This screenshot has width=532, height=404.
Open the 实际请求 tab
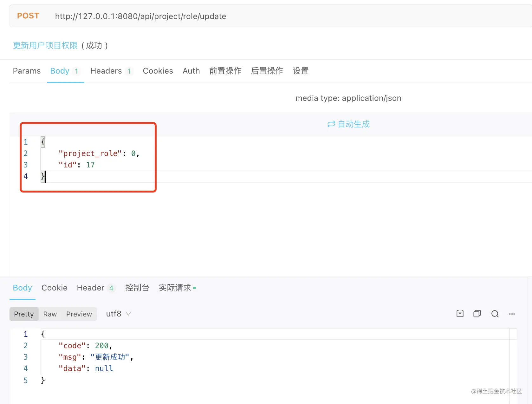[x=177, y=288]
